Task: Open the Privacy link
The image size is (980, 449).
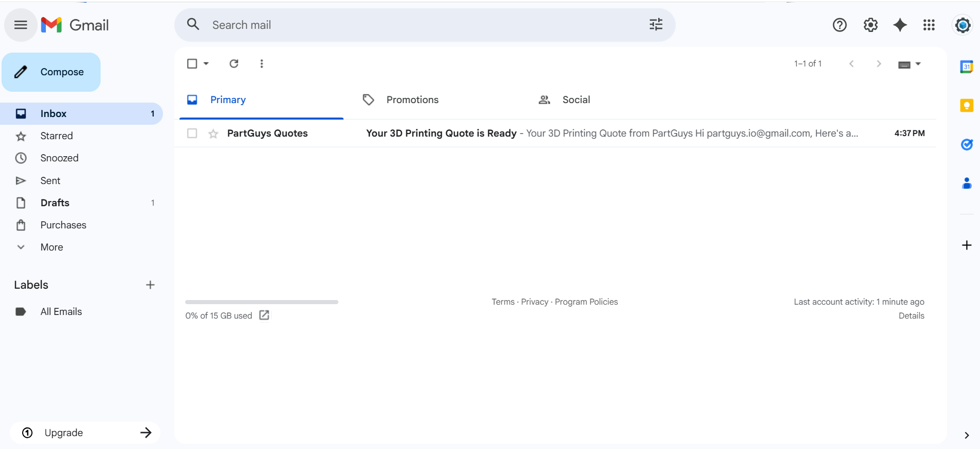Action: (534, 302)
